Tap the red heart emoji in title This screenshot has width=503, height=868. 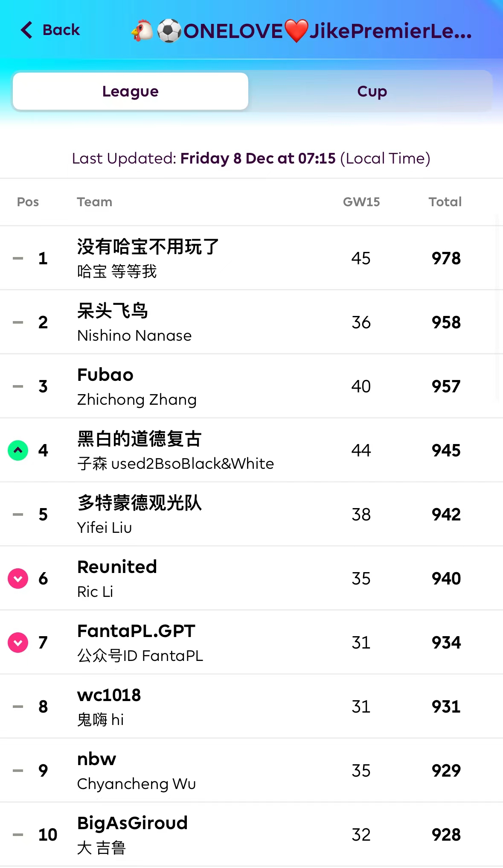pos(296,31)
